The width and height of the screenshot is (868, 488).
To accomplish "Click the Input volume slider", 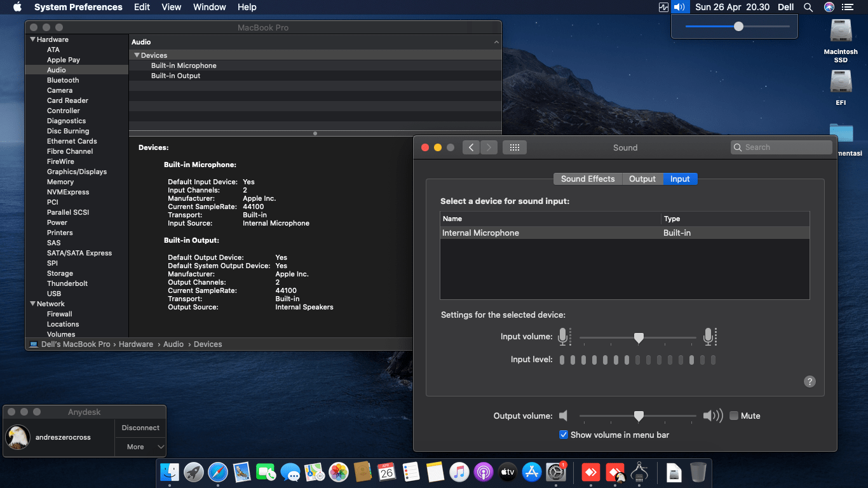I will click(638, 337).
